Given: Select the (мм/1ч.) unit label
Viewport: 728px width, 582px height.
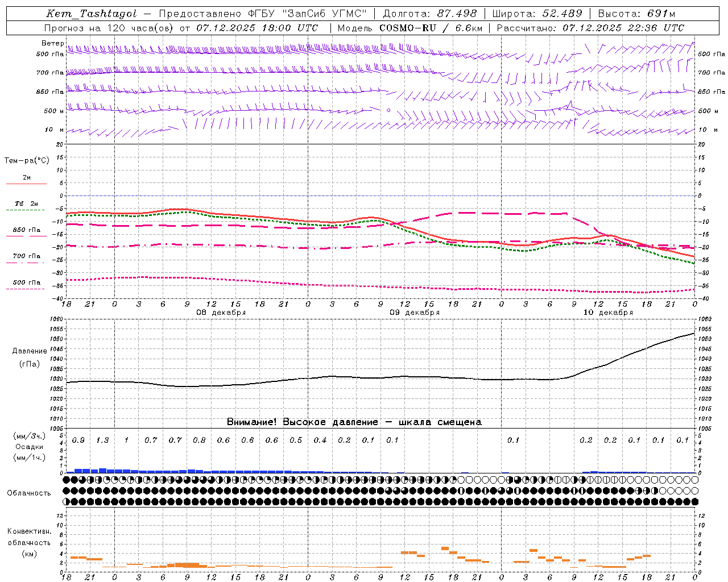Looking at the screenshot, I should [30, 458].
